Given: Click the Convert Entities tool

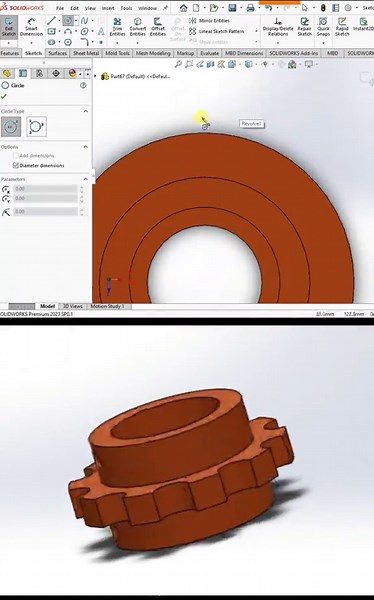Looking at the screenshot, I should tap(137, 27).
